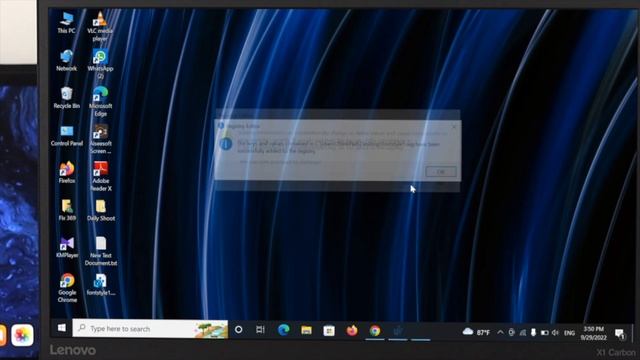This screenshot has height=360, width=640.
Task: Change input language ENG
Action: coord(569,333)
